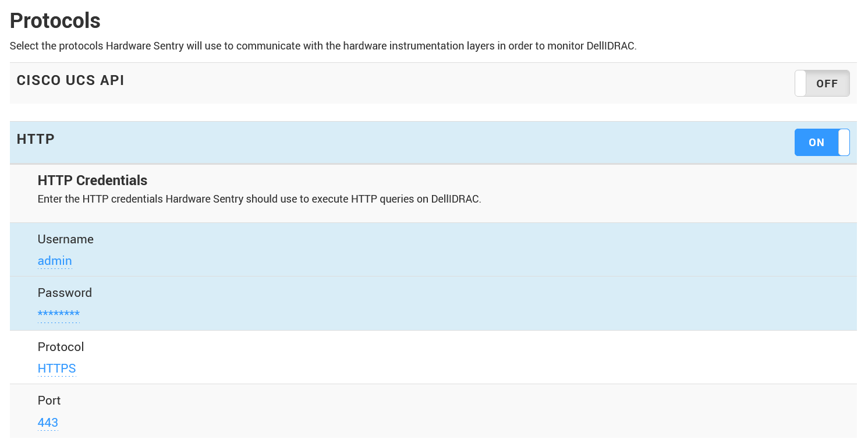Click the ON switch in the HTTP header row

[x=822, y=142]
